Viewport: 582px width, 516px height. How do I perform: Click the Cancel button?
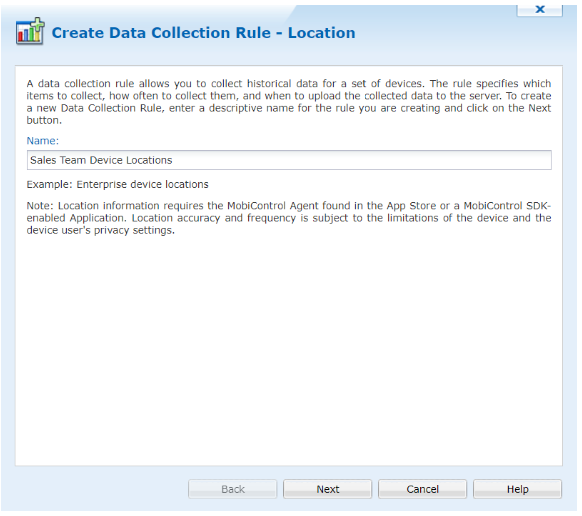coord(422,489)
